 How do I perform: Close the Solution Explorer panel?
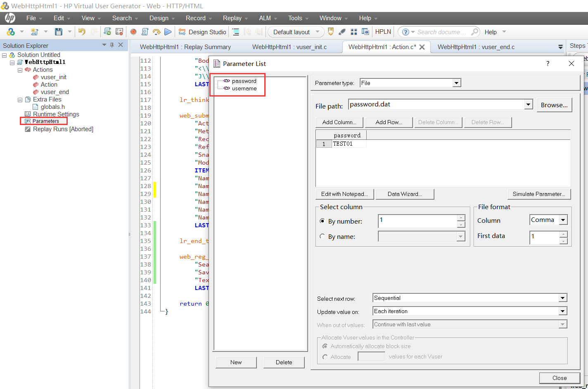121,45
